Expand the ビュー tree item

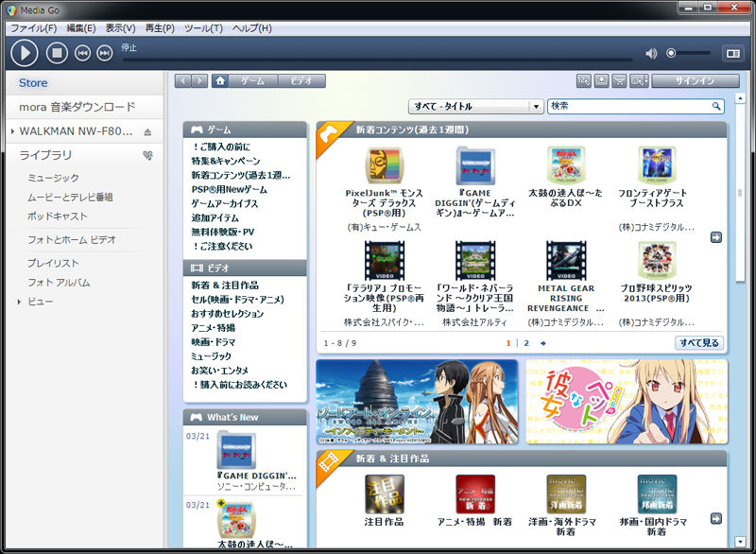(x=19, y=302)
